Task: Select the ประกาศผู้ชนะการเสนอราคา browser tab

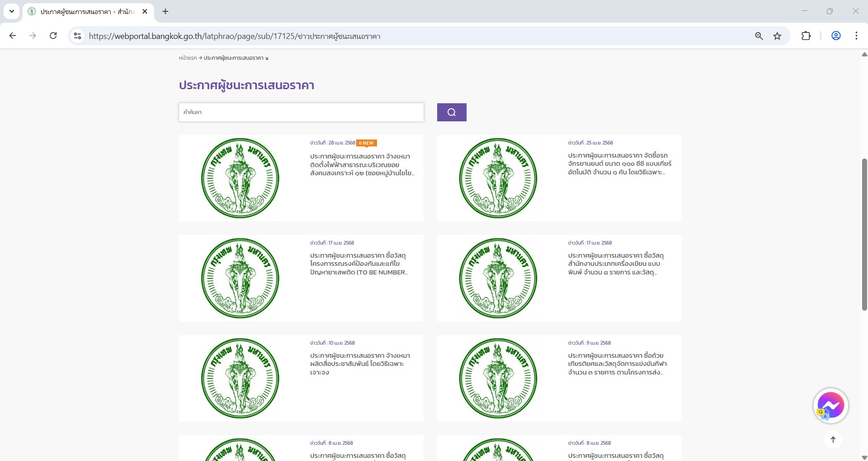Action: click(x=88, y=12)
